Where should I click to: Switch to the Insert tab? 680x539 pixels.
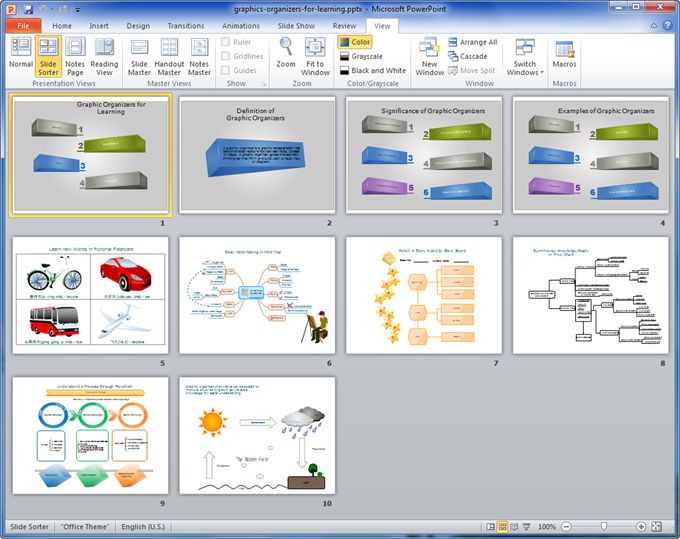pyautogui.click(x=99, y=26)
